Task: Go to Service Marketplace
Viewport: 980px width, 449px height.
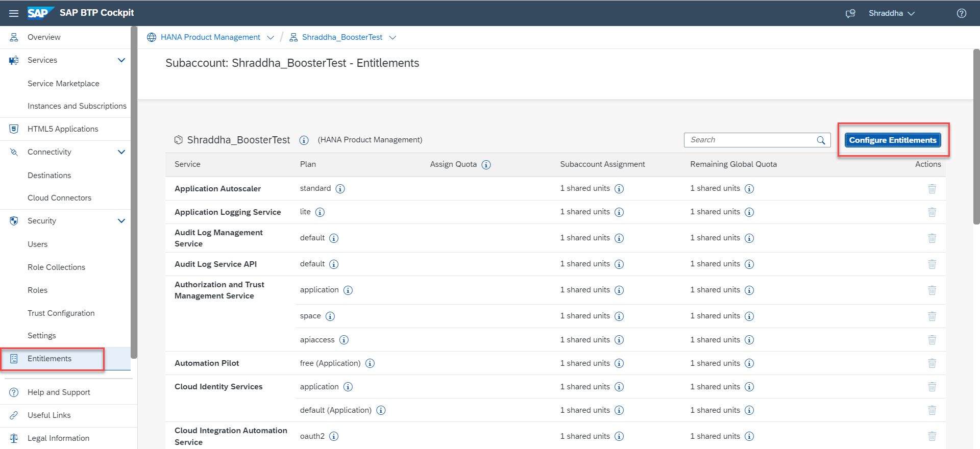Action: click(63, 84)
